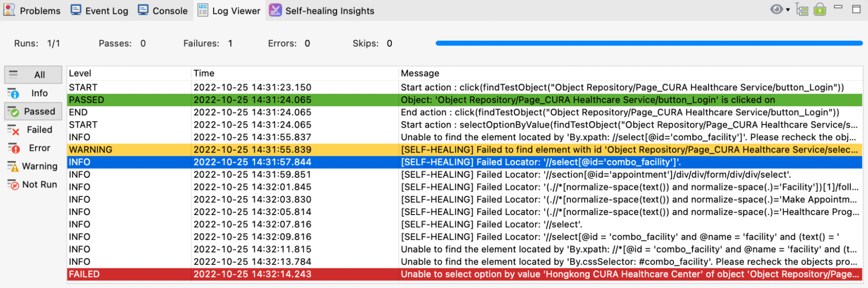Click the eye view-options icon

click(x=776, y=9)
